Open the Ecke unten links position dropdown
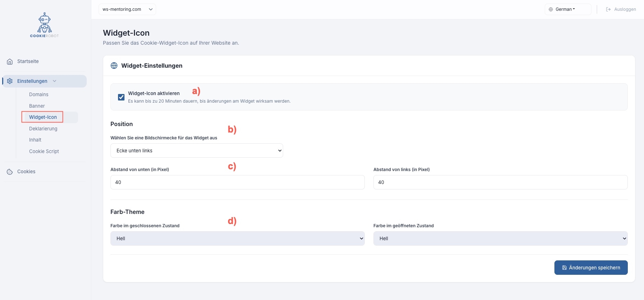 [x=196, y=151]
